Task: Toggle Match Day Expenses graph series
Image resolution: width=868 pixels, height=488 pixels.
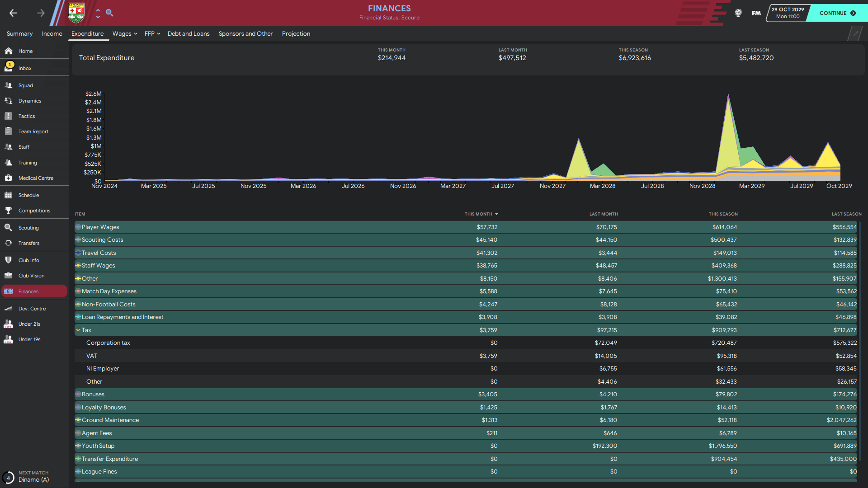Action: click(x=78, y=291)
